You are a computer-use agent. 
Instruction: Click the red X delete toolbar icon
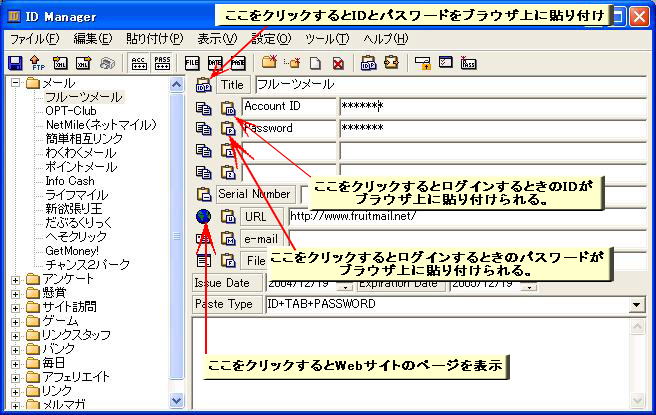[339, 63]
